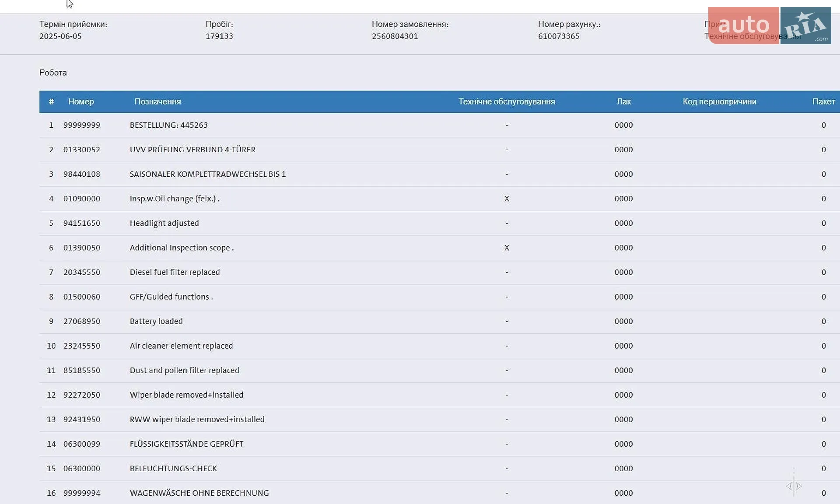Select the Diesel fuel filter replaced row
840x504 pixels.
pos(440,272)
